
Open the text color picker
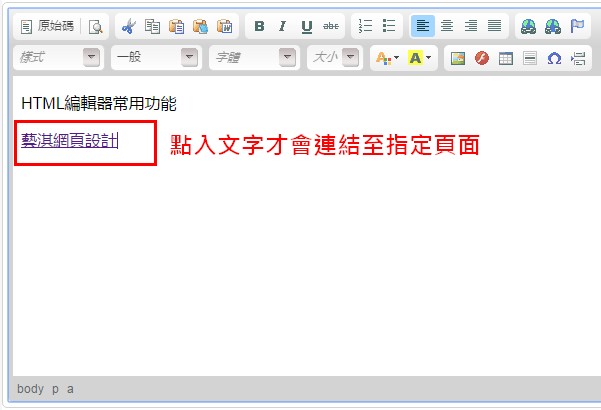coord(387,58)
